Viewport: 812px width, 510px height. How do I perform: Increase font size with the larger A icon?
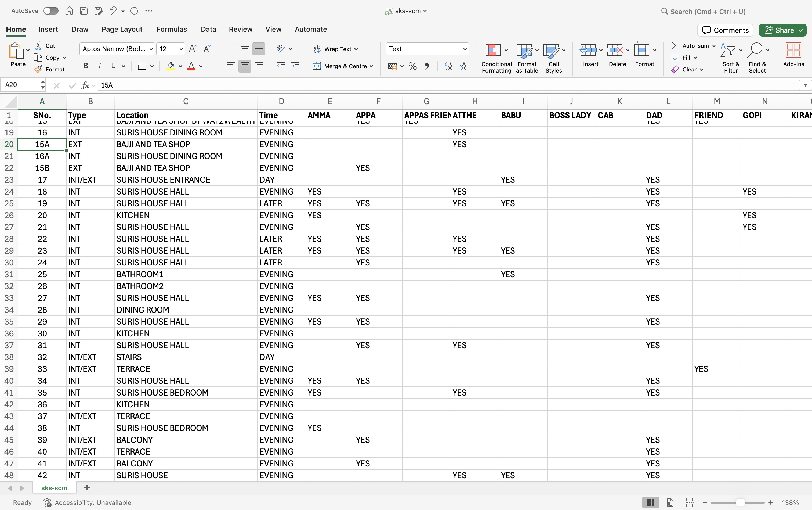[x=193, y=49]
